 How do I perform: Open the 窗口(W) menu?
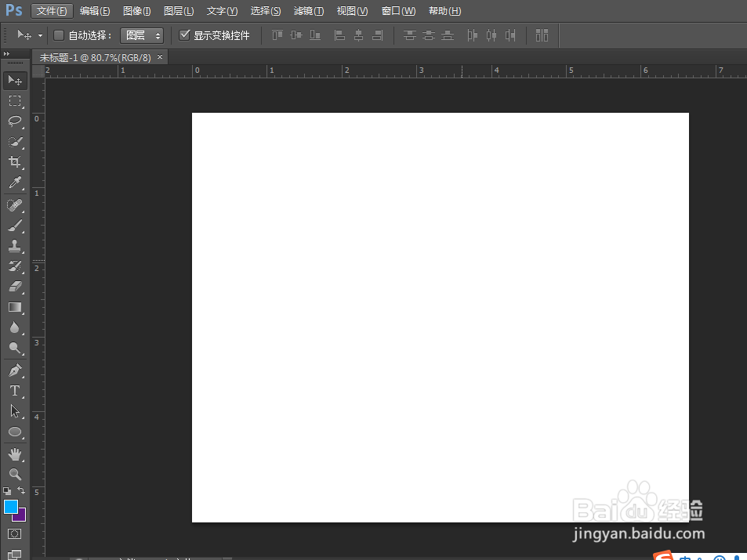point(398,11)
